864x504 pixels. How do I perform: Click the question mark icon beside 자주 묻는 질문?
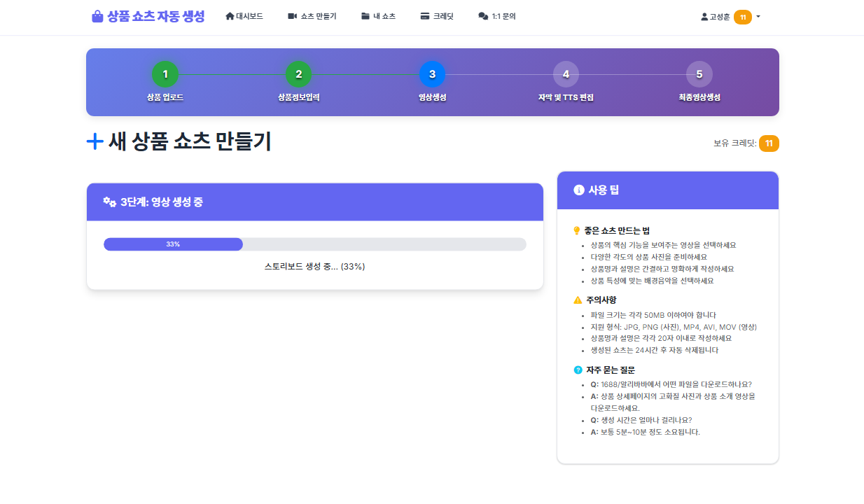pyautogui.click(x=578, y=370)
